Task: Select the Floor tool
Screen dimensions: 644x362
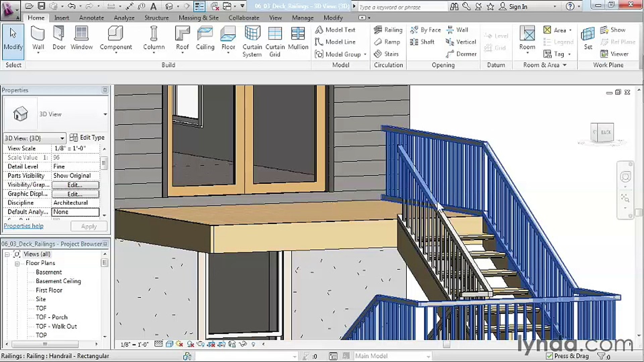Action: [x=228, y=39]
